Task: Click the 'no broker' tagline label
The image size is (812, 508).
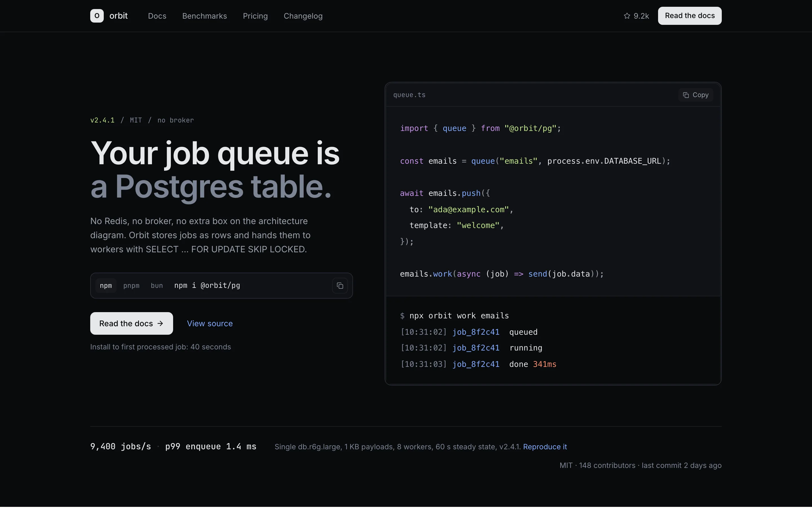Action: pos(175,120)
